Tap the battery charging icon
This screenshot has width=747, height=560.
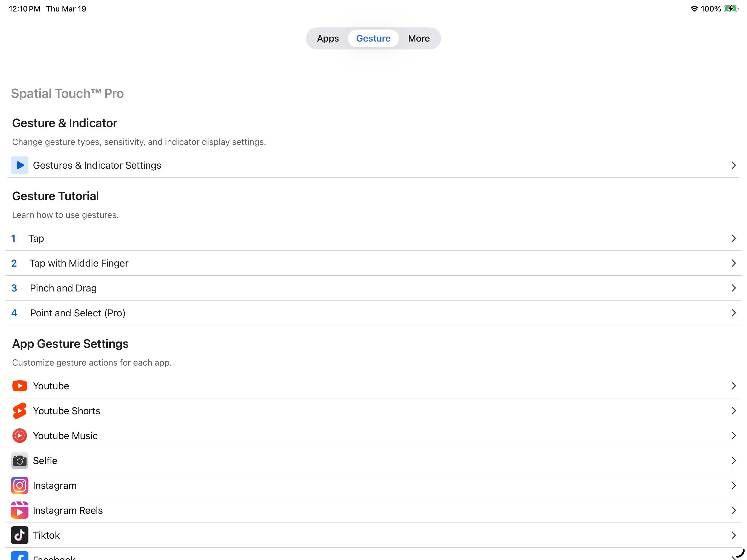click(x=731, y=9)
